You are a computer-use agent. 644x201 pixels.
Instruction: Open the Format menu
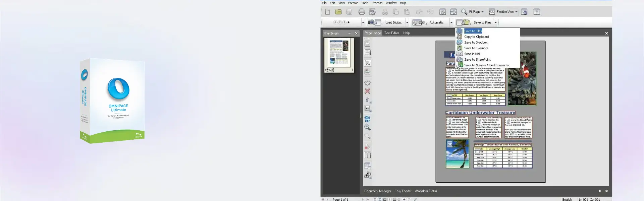point(353,3)
